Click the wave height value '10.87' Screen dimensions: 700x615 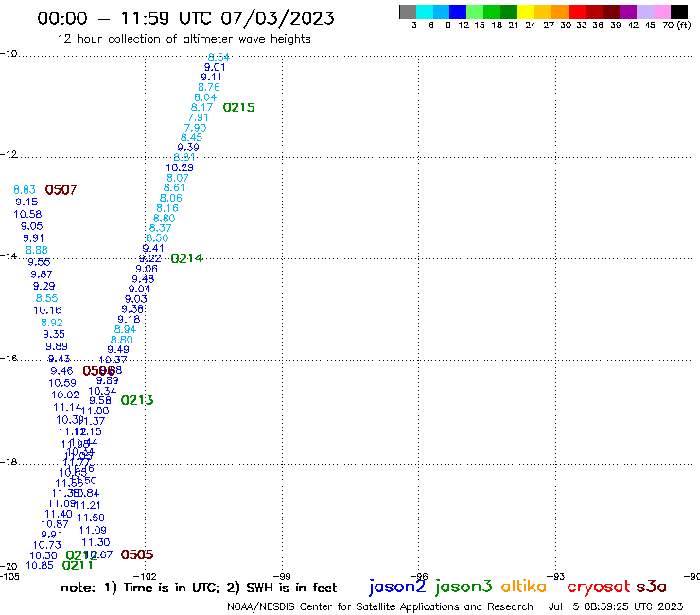55,524
